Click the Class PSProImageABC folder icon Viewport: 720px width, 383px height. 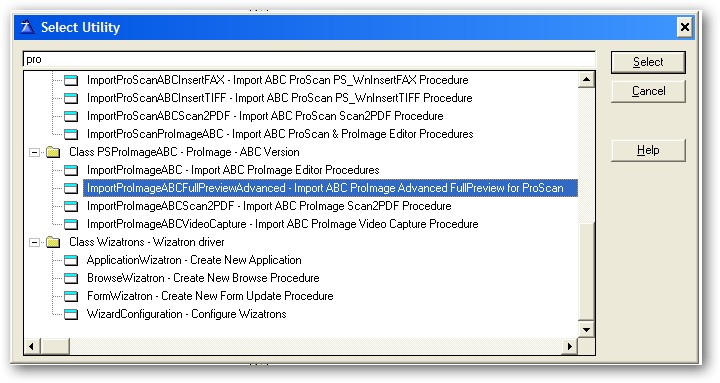[x=53, y=152]
